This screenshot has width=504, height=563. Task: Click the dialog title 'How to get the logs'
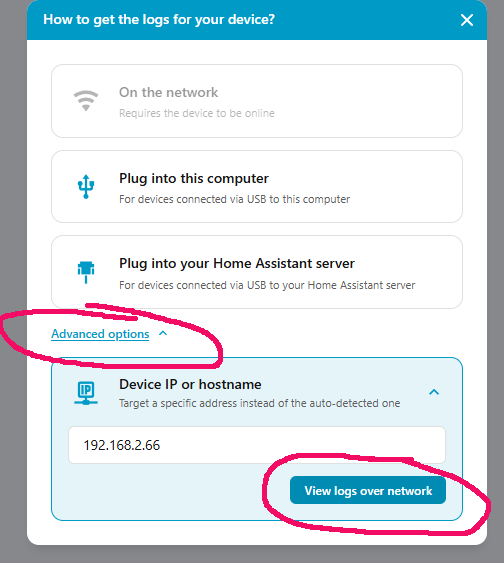point(159,19)
